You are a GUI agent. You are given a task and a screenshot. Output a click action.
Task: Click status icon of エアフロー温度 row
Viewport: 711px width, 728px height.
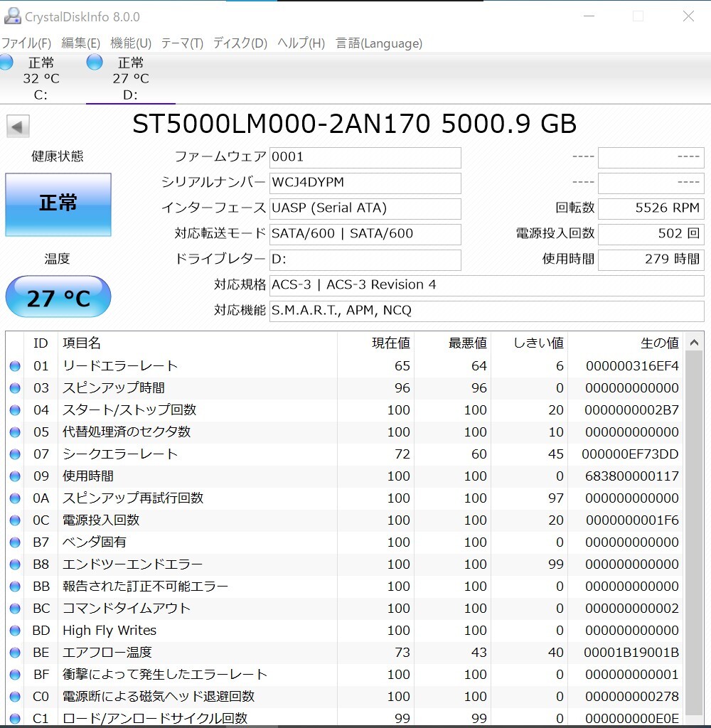15,653
